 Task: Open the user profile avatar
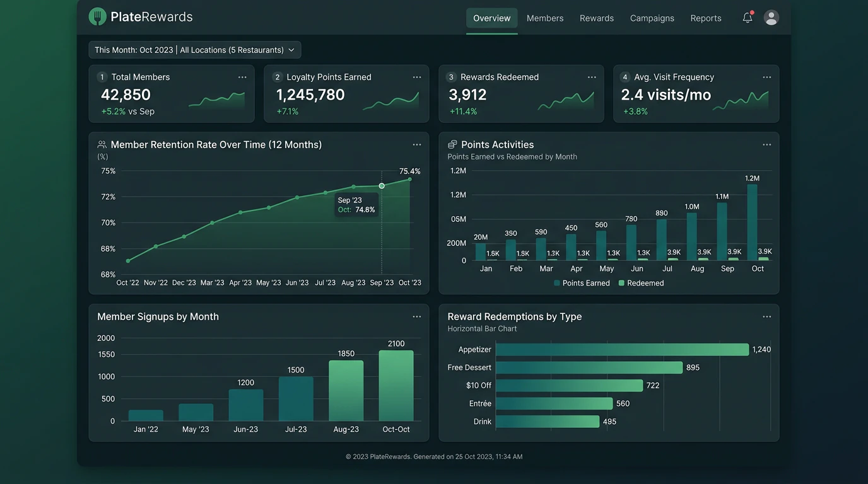(x=771, y=18)
